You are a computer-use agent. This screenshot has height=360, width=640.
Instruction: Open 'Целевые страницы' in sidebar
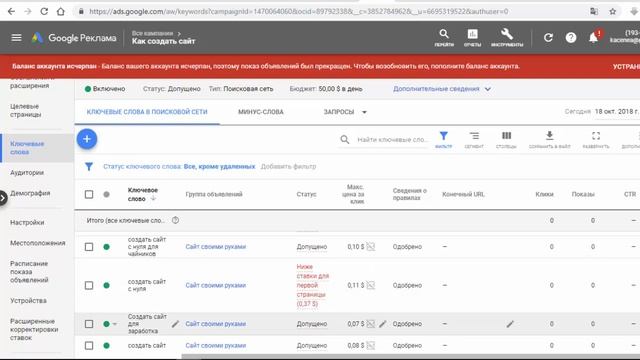26,110
